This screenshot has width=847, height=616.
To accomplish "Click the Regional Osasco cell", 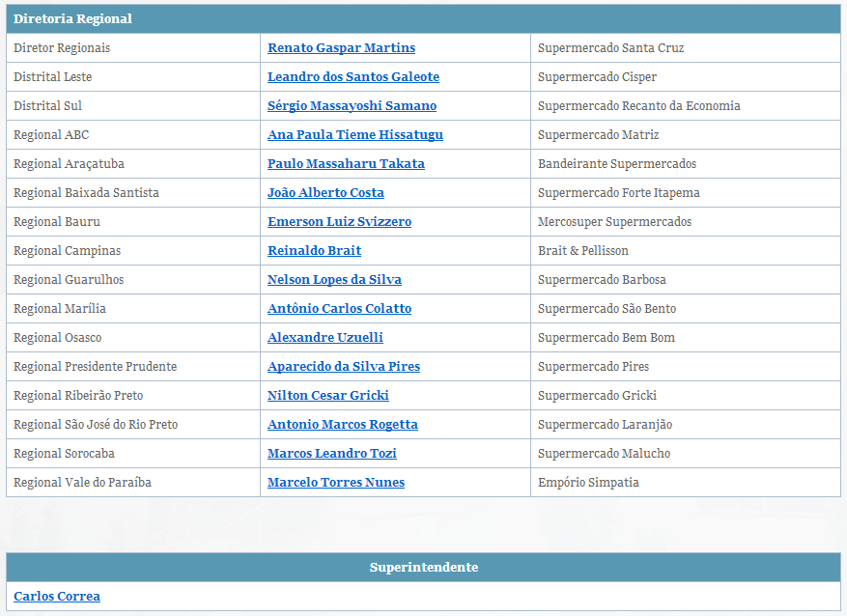I will pyautogui.click(x=133, y=338).
